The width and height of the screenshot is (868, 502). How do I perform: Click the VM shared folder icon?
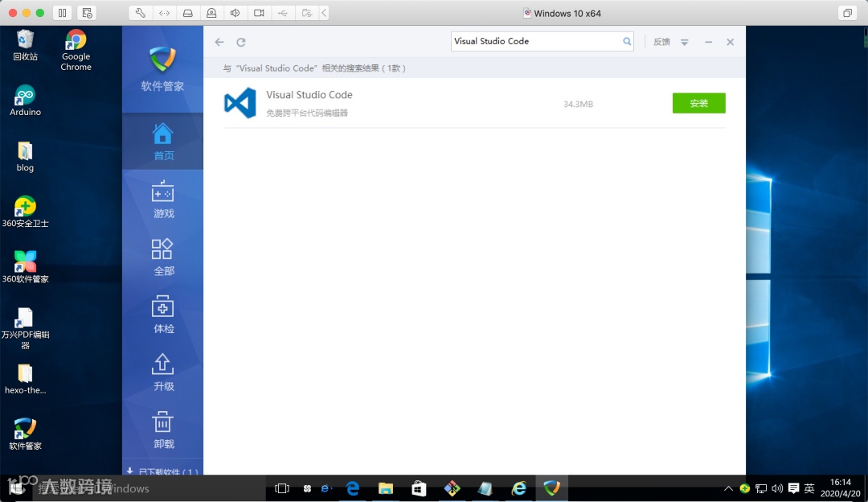coord(307,13)
